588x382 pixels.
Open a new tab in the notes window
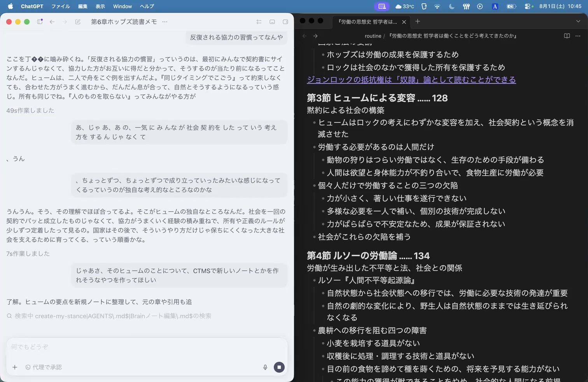[x=418, y=21]
